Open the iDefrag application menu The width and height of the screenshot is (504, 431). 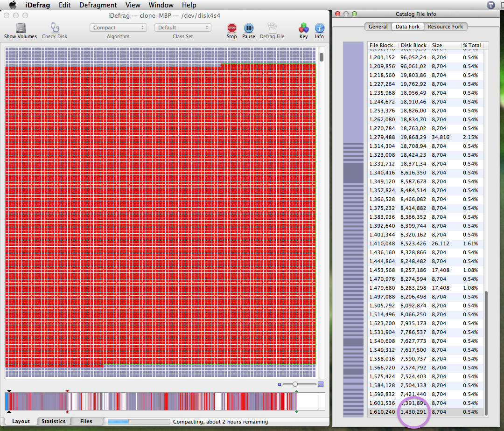38,5
